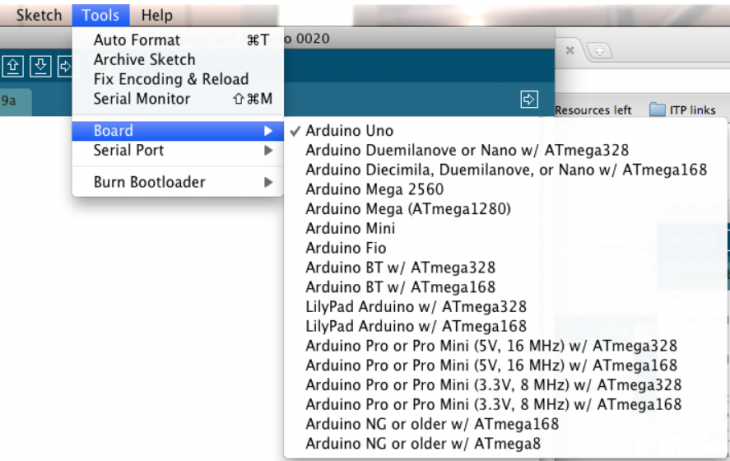Click the Open sketch up-arrow toolbar icon
730x461 pixels.
point(14,66)
